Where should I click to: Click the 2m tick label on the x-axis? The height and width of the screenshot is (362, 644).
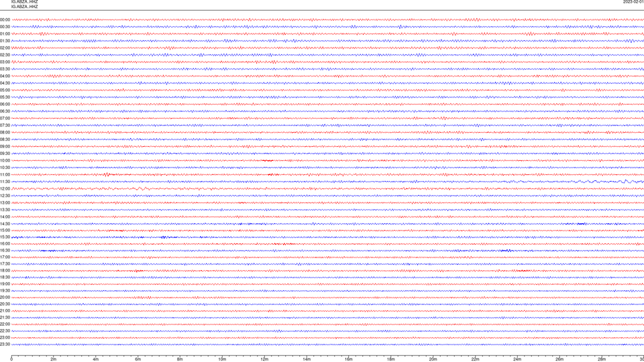pyautogui.click(x=54, y=359)
